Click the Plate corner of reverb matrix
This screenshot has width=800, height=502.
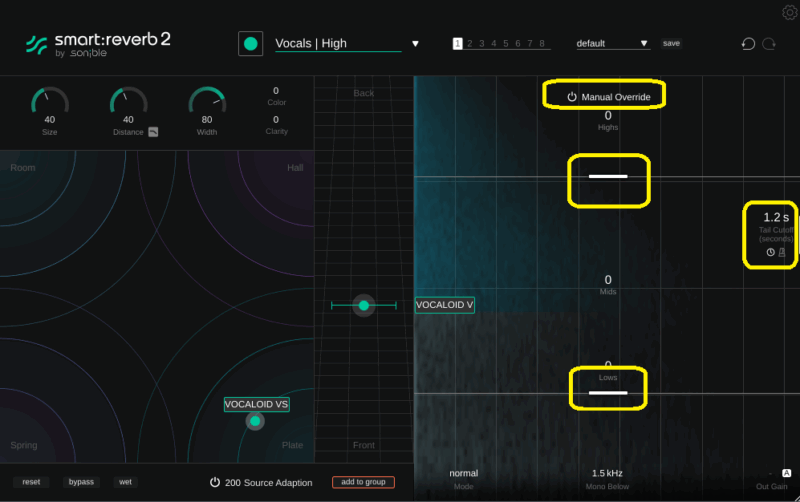[292, 445]
